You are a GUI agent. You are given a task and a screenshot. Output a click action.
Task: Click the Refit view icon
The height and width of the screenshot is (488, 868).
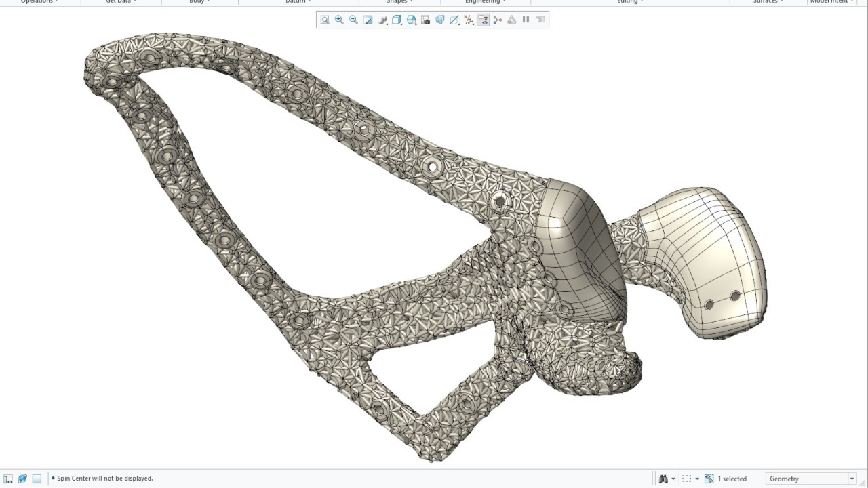click(x=325, y=20)
